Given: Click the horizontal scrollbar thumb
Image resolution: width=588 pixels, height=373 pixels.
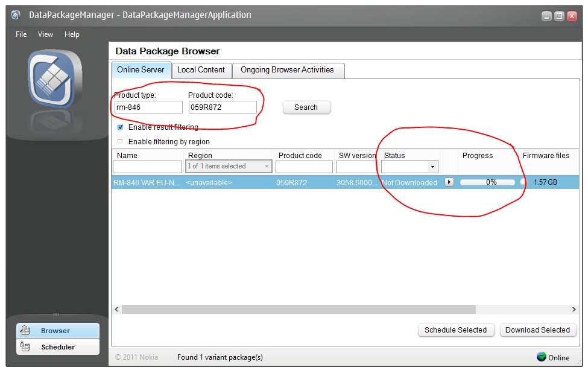Looking at the screenshot, I should point(299,310).
